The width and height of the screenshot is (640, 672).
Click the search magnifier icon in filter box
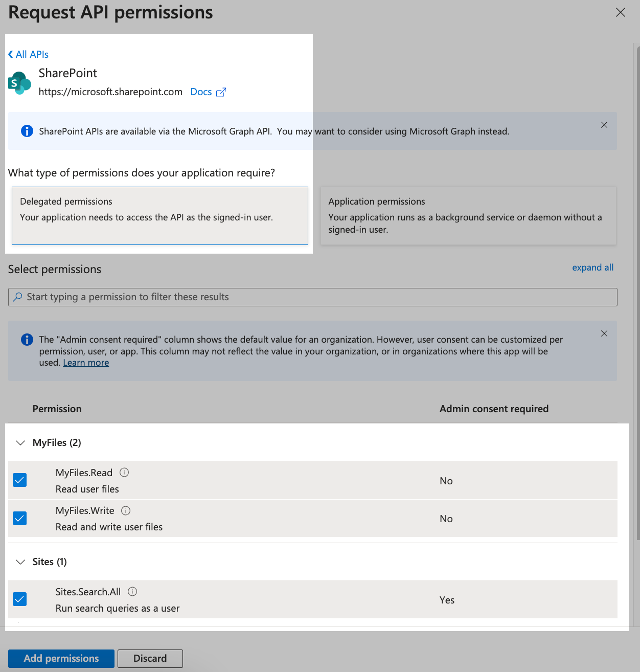pyautogui.click(x=18, y=297)
